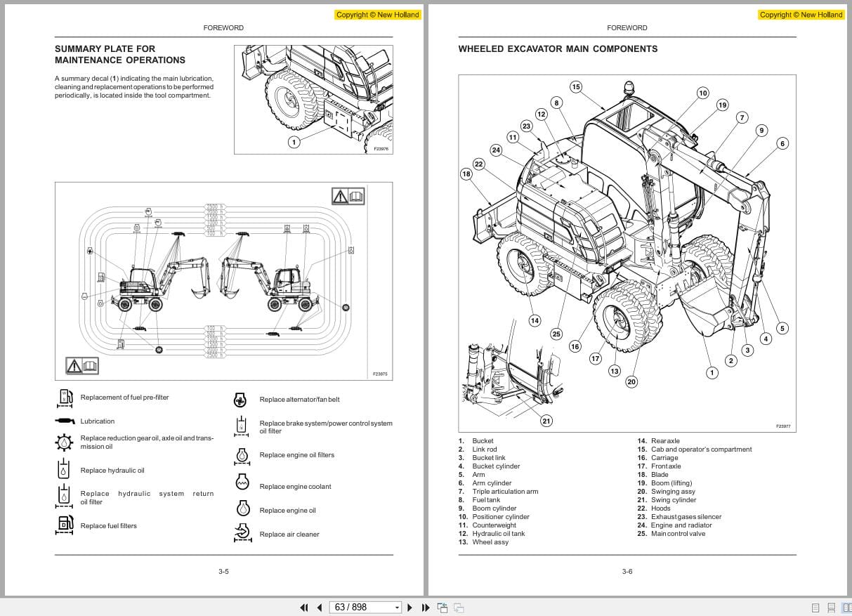The image size is (852, 616).
Task: Click the 'Replace engine coolant' text
Action: pyautogui.click(x=295, y=487)
